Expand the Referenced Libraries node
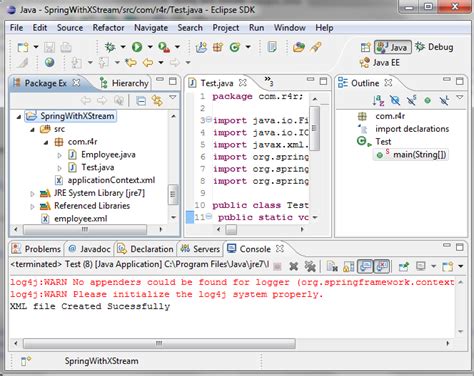 tap(32, 206)
